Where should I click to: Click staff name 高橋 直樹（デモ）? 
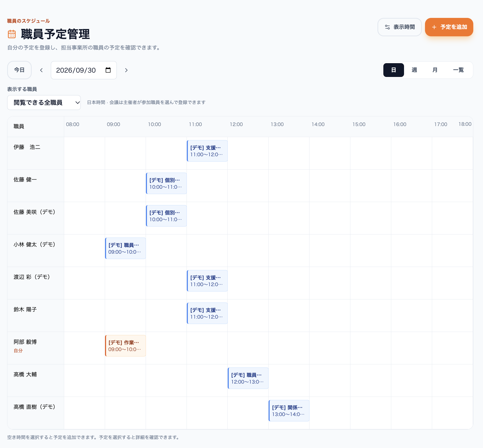point(34,407)
